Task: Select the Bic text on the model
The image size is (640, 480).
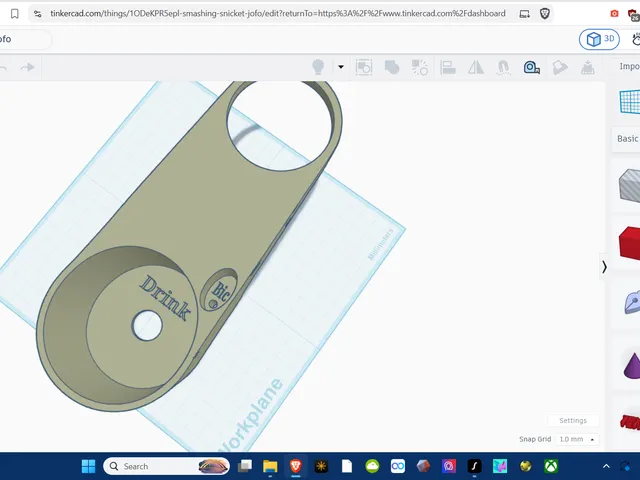Action: [x=221, y=291]
